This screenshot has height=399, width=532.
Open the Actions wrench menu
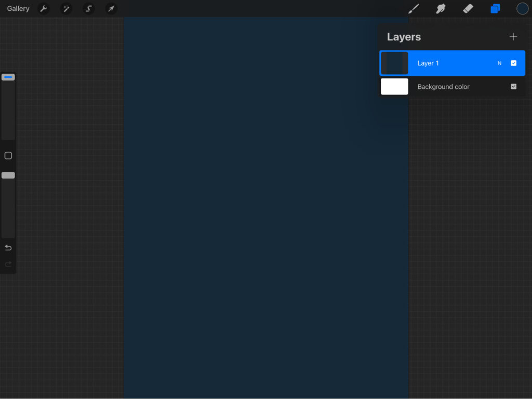pyautogui.click(x=44, y=9)
